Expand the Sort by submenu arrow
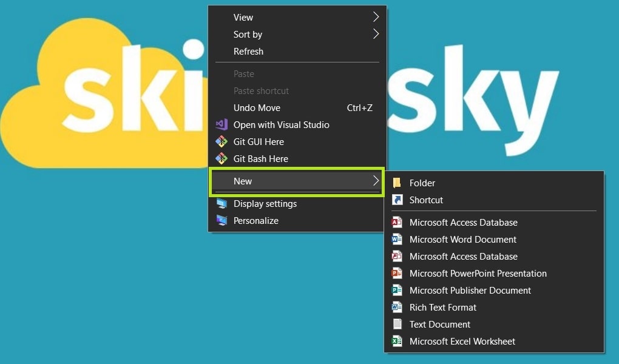The width and height of the screenshot is (619, 364). point(376,34)
